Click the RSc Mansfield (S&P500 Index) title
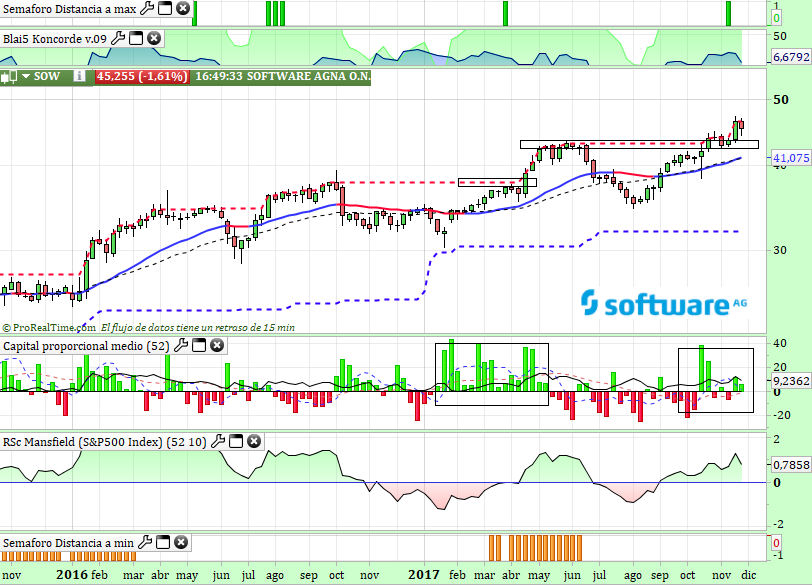The height and width of the screenshot is (585, 812). click(105, 442)
